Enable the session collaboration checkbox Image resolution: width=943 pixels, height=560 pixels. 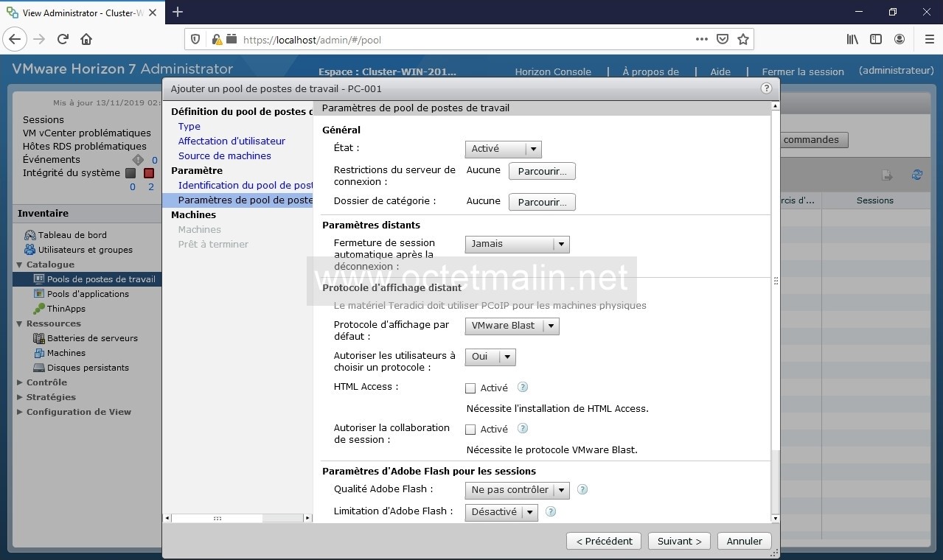[470, 430]
